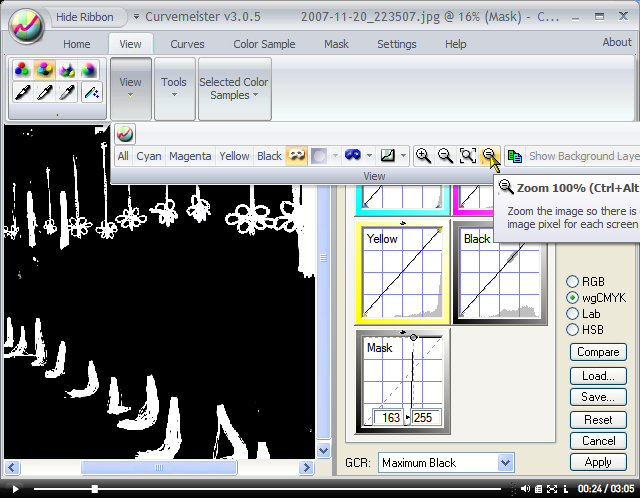Show all channels with All button

[x=123, y=156]
